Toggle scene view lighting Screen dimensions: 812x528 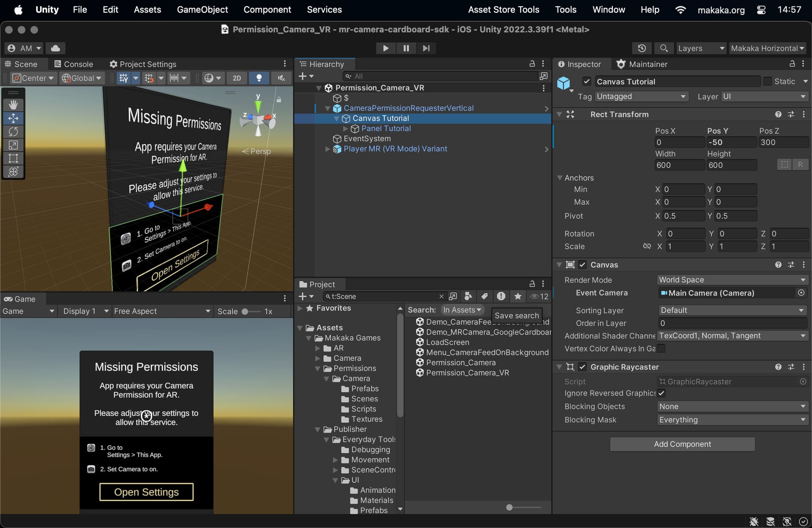259,78
